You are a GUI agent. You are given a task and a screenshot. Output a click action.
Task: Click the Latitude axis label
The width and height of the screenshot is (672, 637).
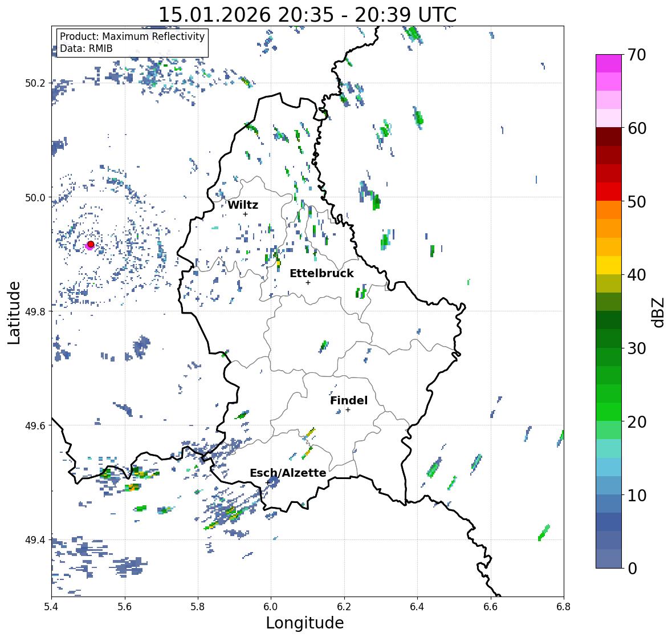pos(14,313)
